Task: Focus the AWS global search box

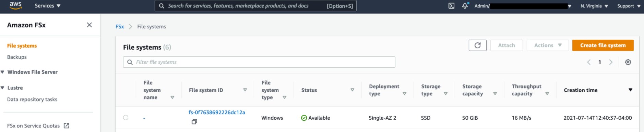Action: pos(255,6)
